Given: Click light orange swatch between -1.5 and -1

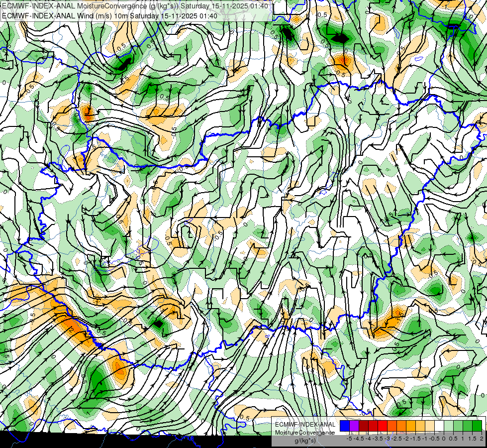Looking at the screenshot, I should (420, 426).
